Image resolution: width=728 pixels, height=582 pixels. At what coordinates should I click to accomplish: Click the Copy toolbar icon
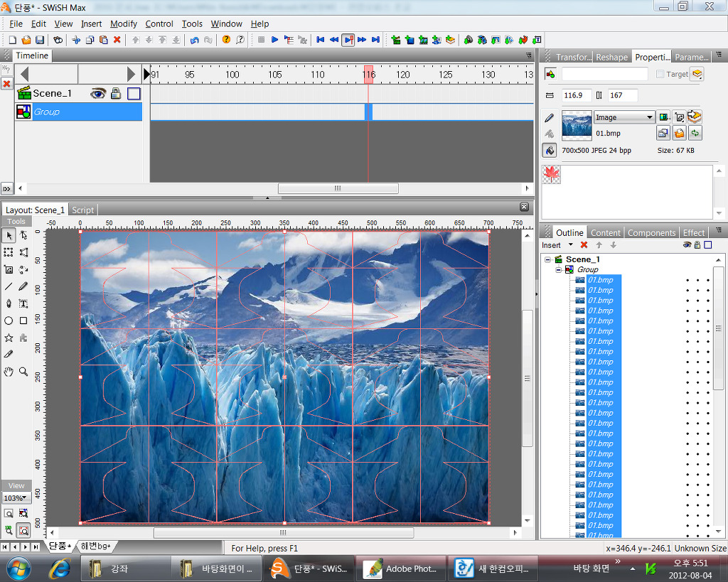click(x=90, y=40)
